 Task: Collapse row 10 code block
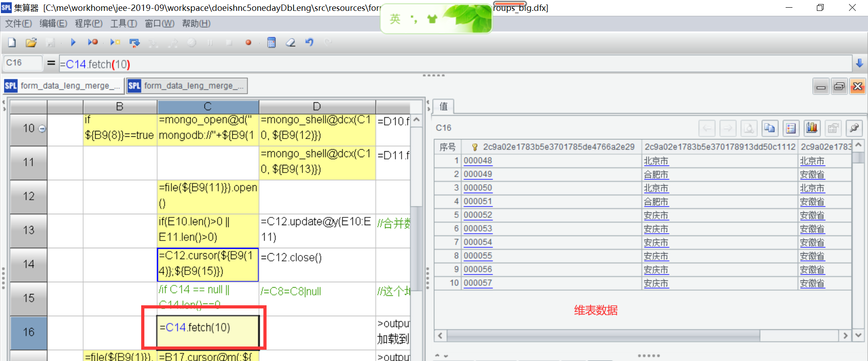coord(42,129)
